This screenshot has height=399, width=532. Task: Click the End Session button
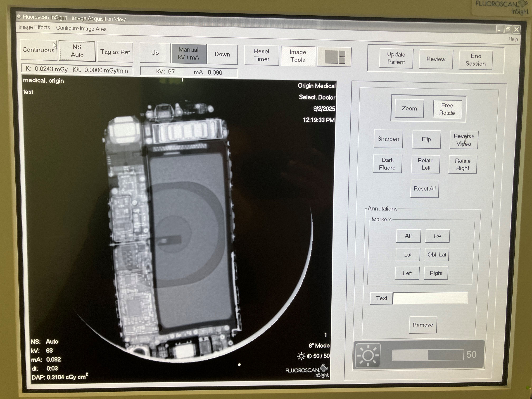pyautogui.click(x=476, y=60)
